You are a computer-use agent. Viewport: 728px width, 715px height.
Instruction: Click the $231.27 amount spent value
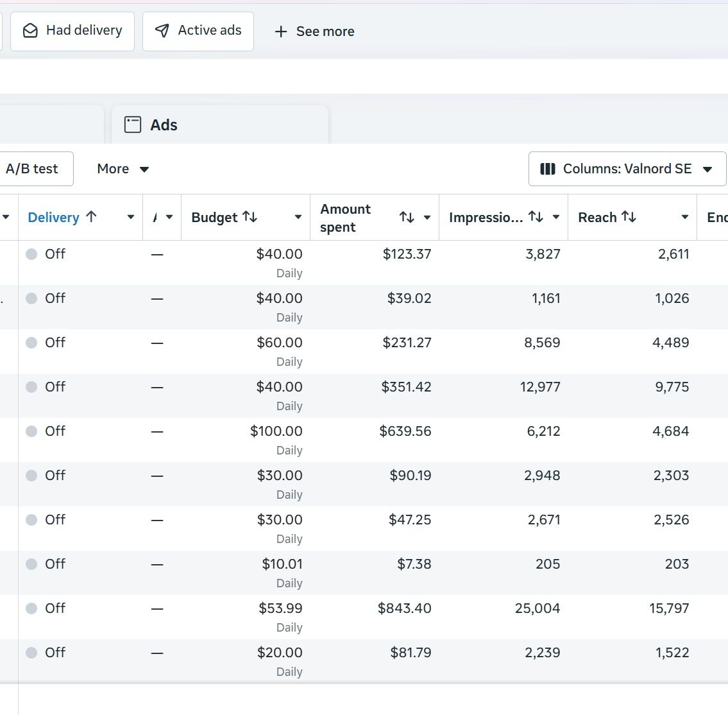[407, 343]
